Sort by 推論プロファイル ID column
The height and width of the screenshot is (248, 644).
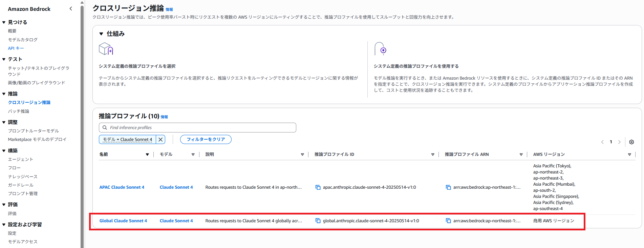pos(433,154)
